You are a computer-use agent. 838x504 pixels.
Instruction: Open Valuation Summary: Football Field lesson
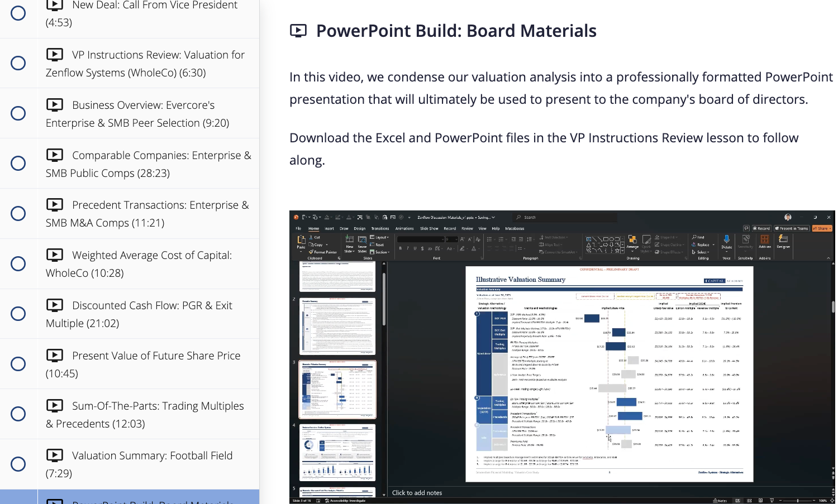click(x=139, y=464)
